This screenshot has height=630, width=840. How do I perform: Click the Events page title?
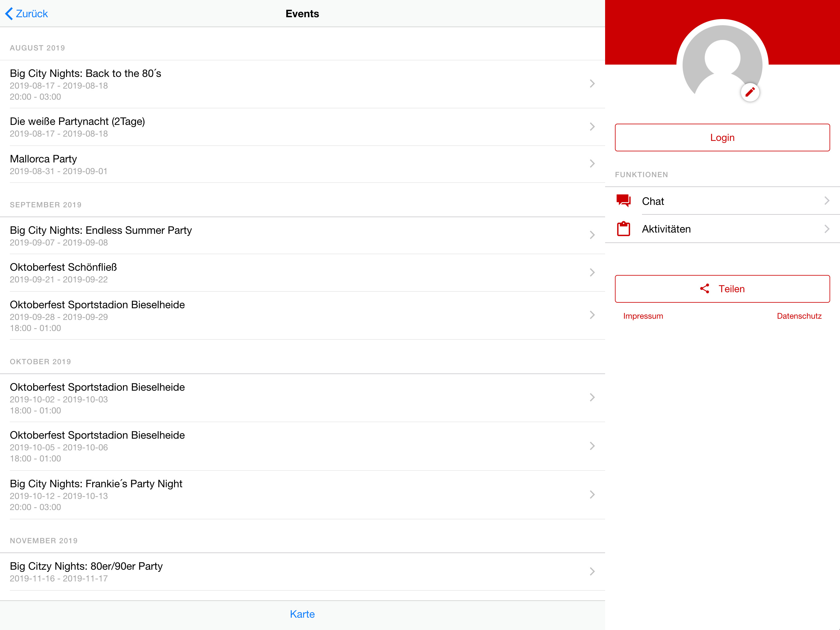click(302, 14)
